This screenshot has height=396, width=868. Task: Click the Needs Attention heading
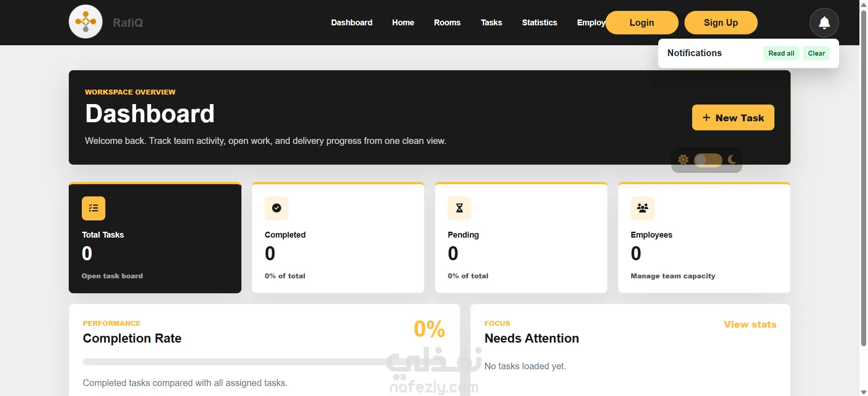tap(532, 339)
